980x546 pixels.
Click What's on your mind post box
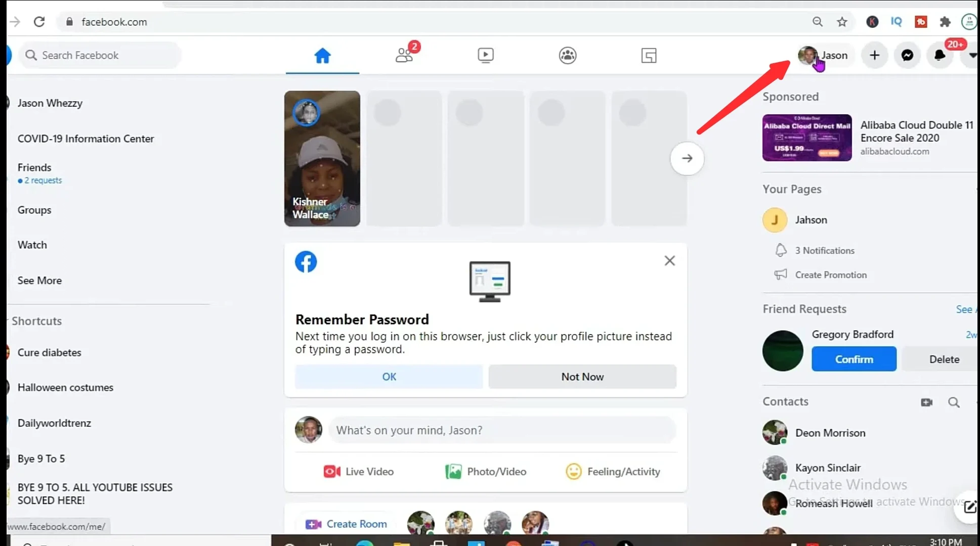tap(502, 430)
